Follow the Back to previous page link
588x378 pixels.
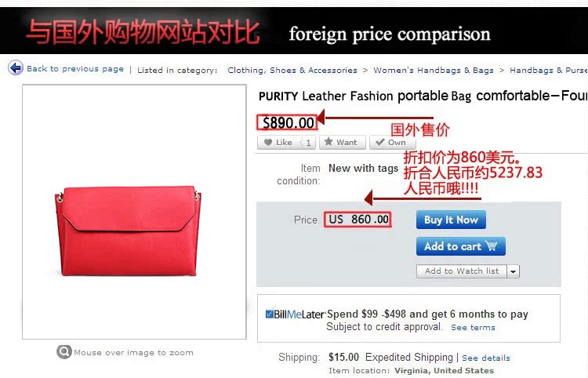pyautogui.click(x=75, y=69)
